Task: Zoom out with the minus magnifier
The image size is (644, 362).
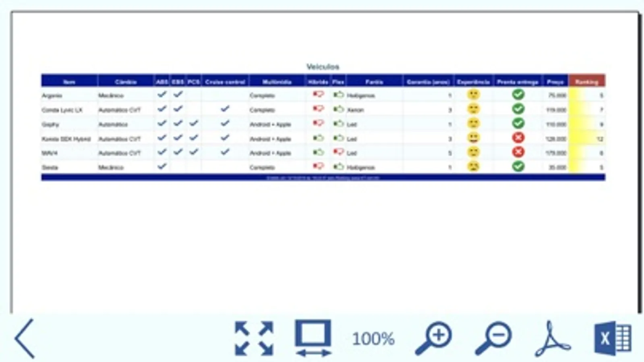Action: (x=493, y=338)
